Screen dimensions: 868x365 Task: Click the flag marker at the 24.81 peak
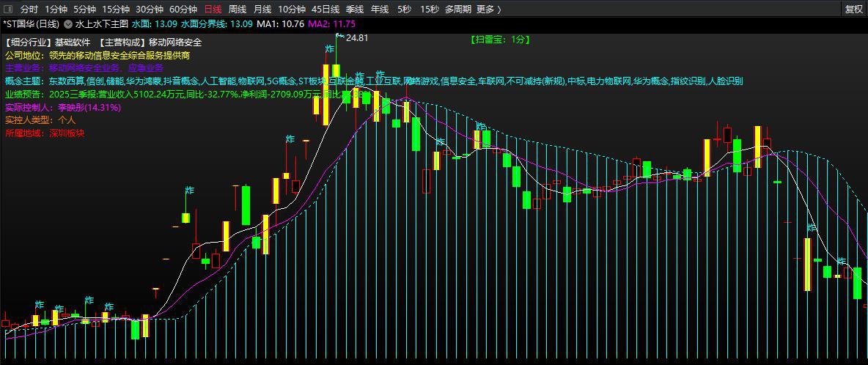point(339,34)
